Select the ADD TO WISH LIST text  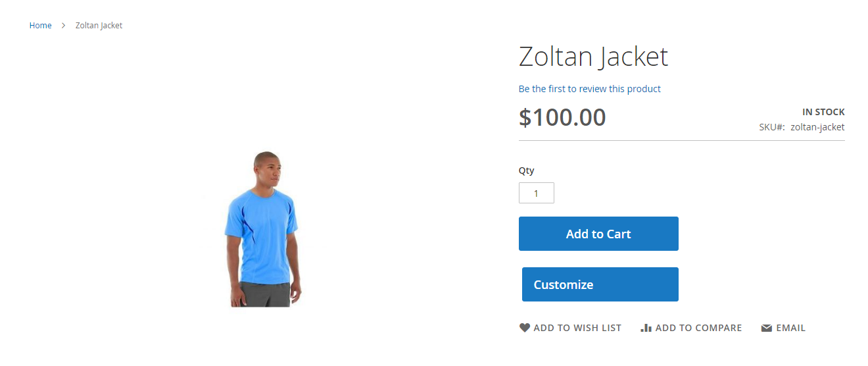[577, 328]
